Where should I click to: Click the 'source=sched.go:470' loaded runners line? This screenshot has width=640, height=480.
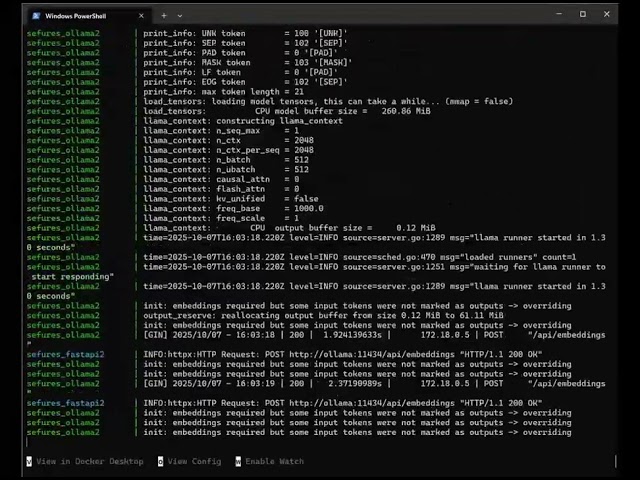click(x=359, y=257)
